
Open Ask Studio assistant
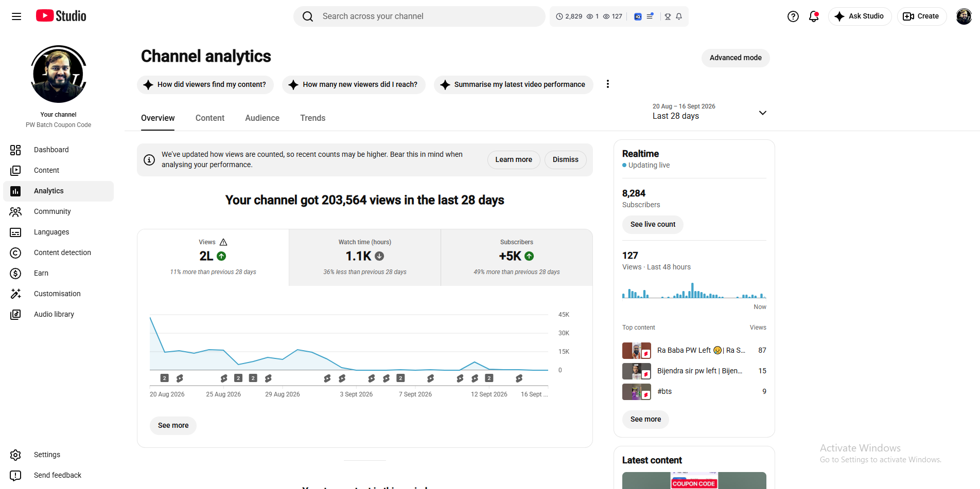click(860, 16)
